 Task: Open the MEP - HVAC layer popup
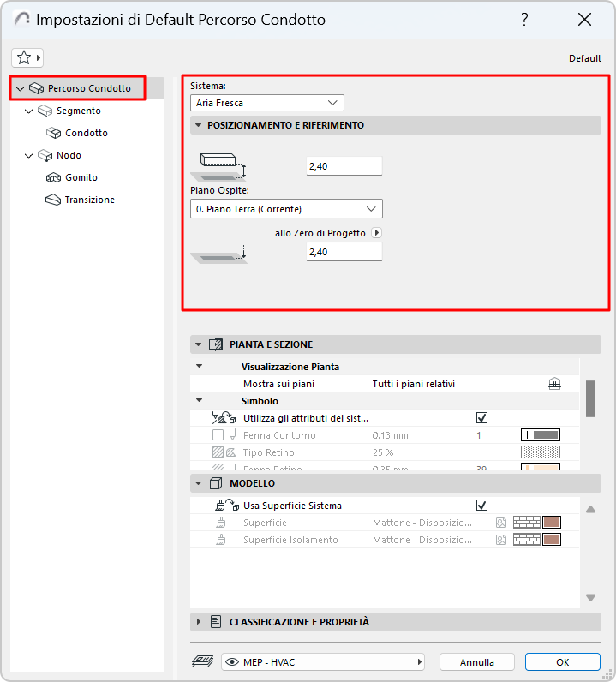point(323,662)
